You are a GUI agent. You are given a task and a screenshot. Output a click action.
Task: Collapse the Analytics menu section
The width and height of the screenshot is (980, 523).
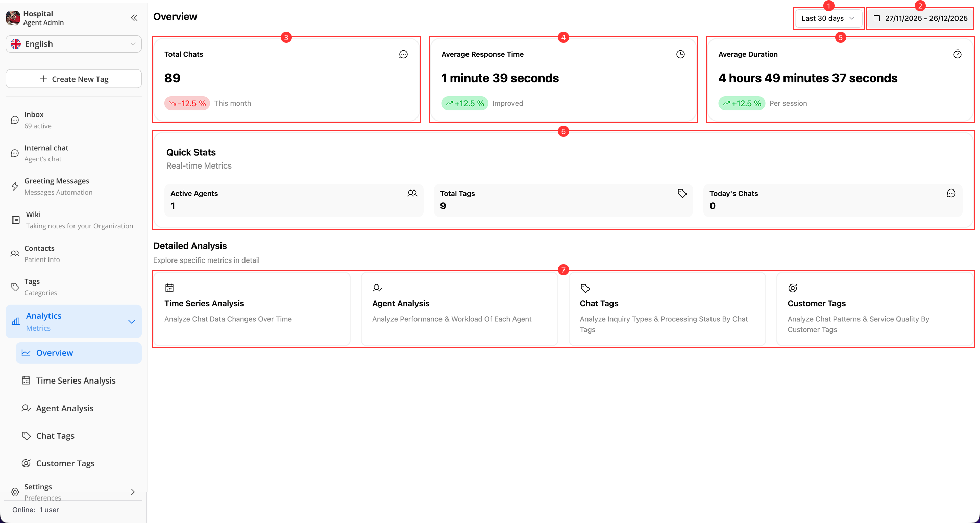pyautogui.click(x=131, y=322)
